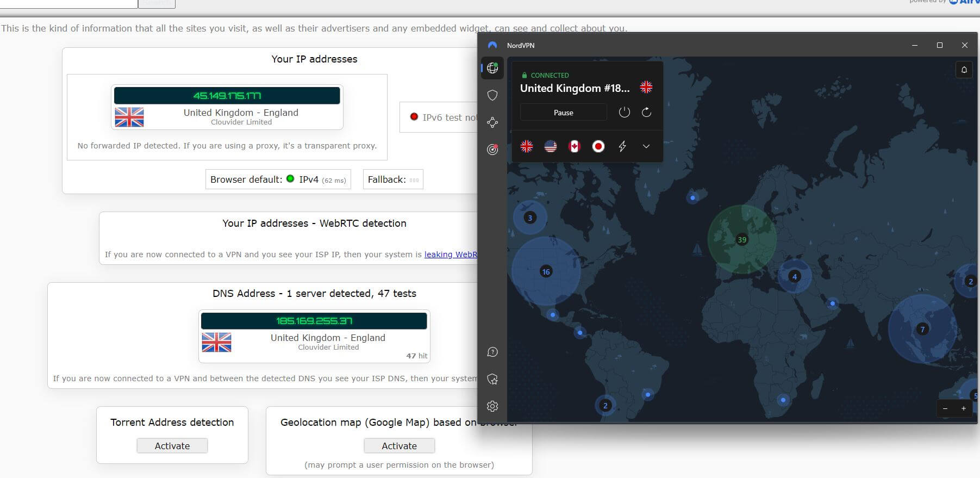Select the Europe cluster marked 39 on map
The width and height of the screenshot is (980, 478).
coord(742,239)
